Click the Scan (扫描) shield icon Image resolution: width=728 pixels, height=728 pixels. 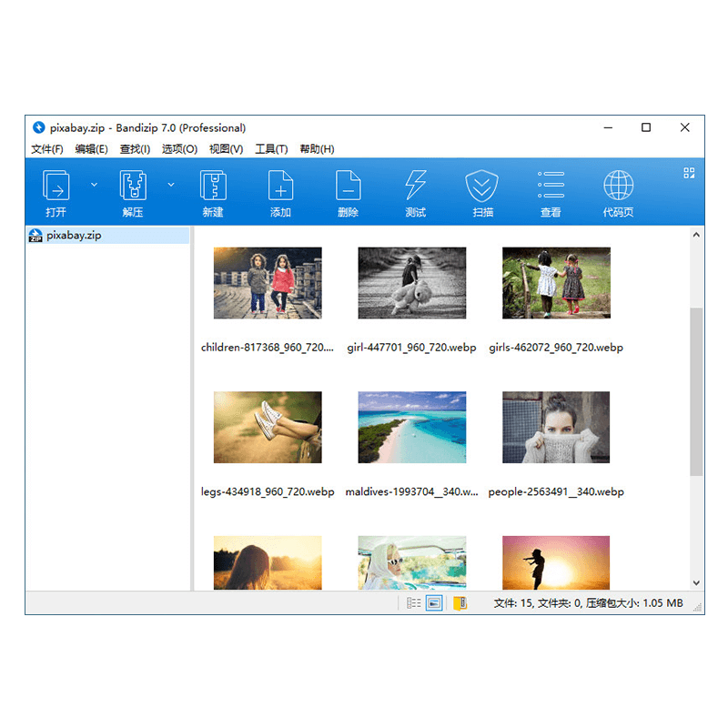482,187
